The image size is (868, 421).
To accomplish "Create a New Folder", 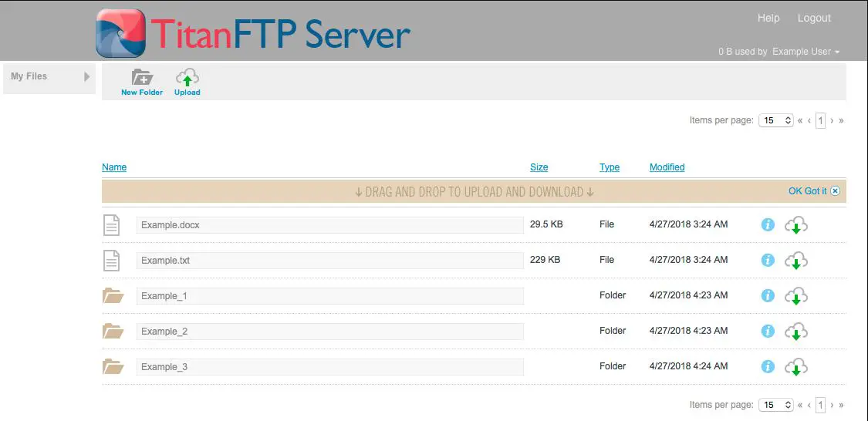I will pos(142,83).
